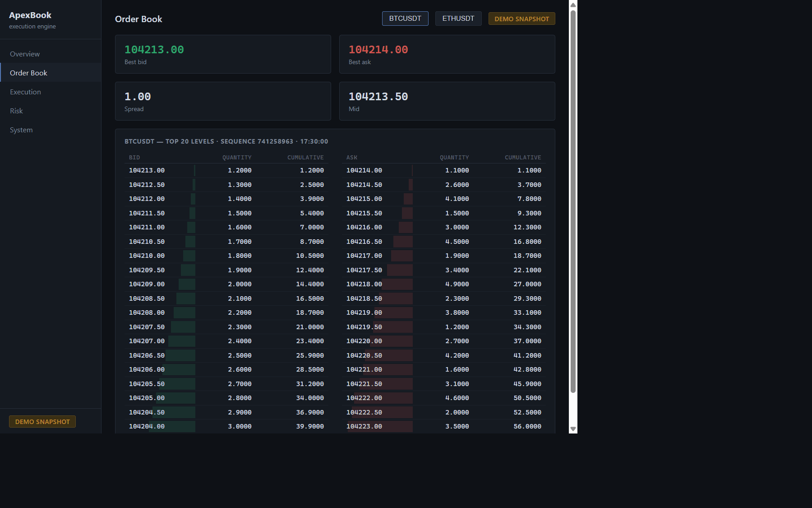Open the Overview page in the sidebar
The image size is (812, 508).
[x=51, y=54]
